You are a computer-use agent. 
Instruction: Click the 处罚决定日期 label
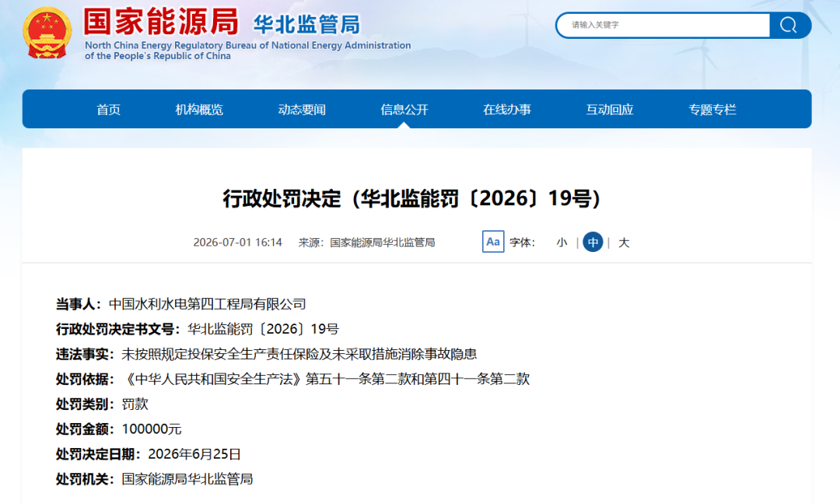pyautogui.click(x=98, y=454)
